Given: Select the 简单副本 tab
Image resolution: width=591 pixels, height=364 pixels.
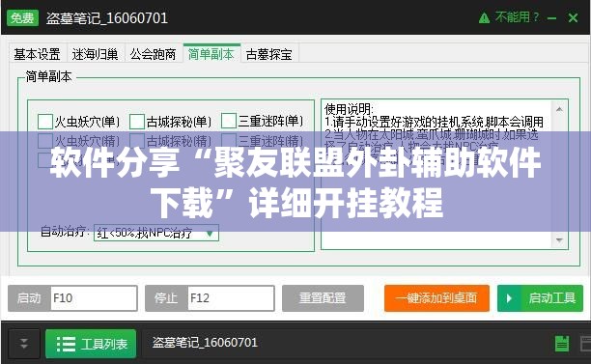Looking at the screenshot, I should click(211, 53).
